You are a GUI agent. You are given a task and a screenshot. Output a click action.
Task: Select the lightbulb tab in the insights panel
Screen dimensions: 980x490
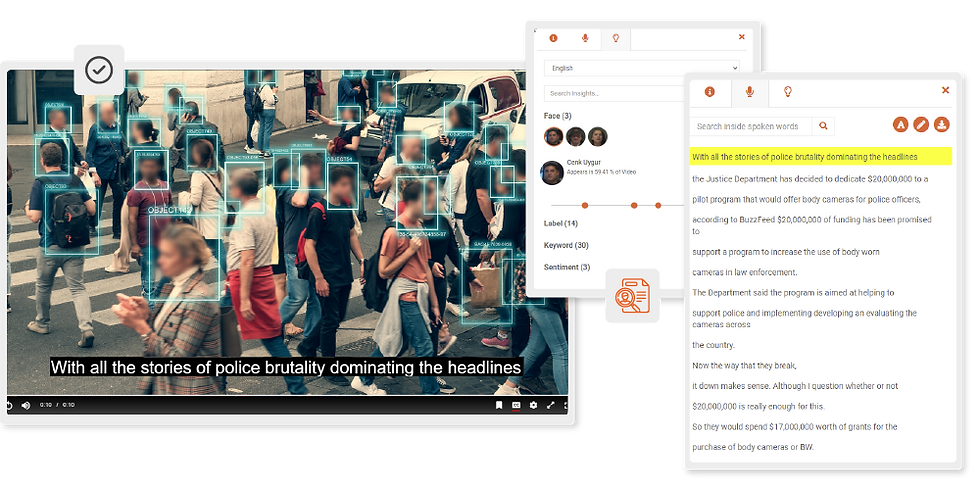(x=616, y=38)
